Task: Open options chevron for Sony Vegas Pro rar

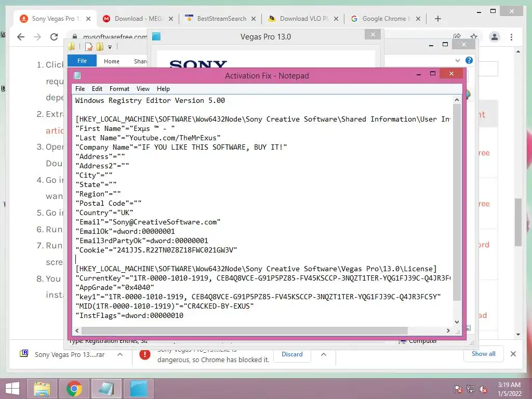Action: [120, 354]
